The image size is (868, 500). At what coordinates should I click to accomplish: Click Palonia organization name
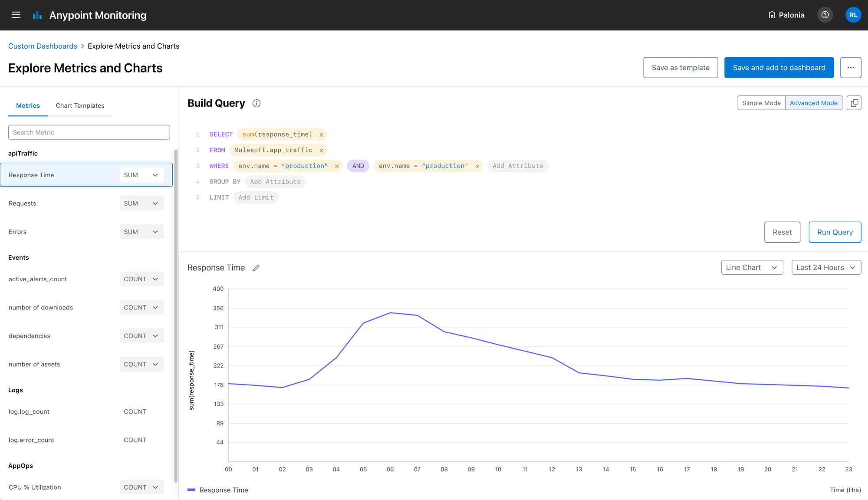tap(791, 15)
